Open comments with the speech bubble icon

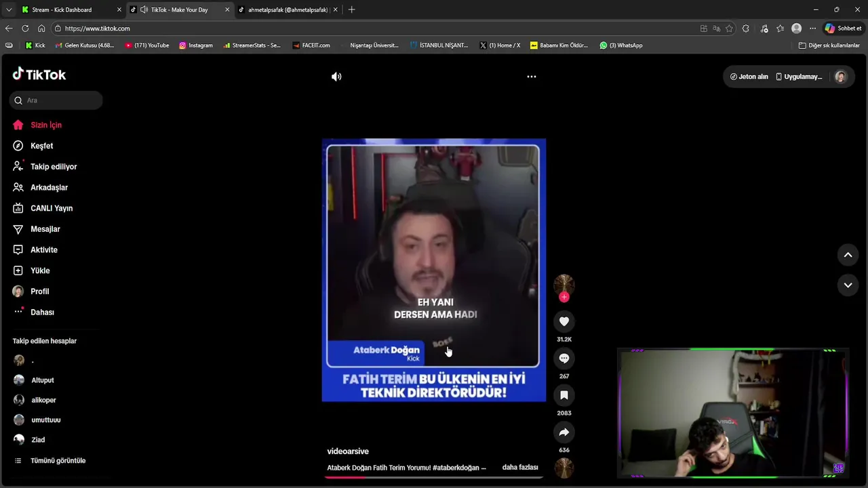click(564, 359)
